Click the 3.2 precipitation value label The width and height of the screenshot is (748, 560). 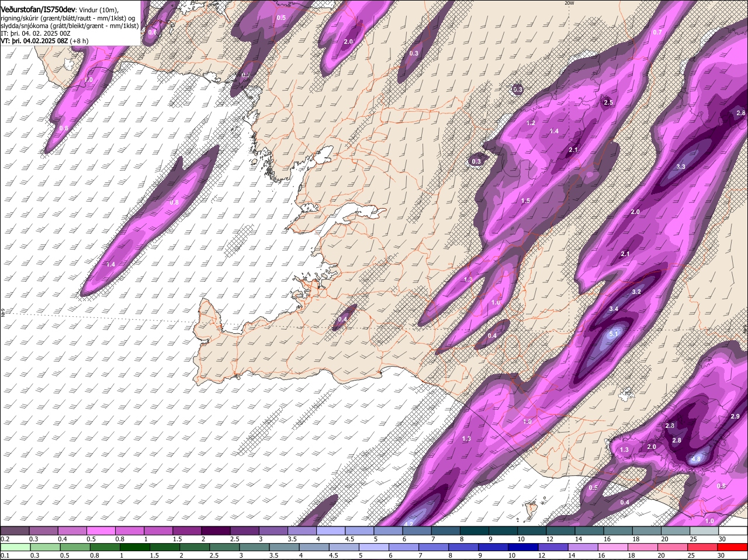coord(637,292)
